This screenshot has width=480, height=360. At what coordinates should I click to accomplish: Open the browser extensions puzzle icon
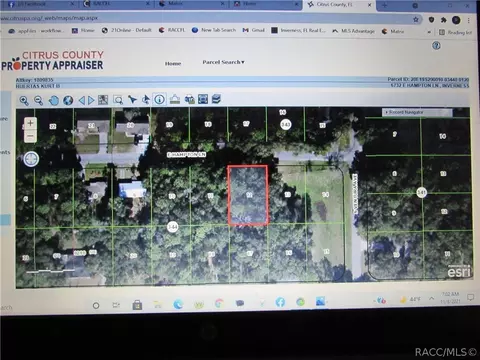tap(444, 20)
